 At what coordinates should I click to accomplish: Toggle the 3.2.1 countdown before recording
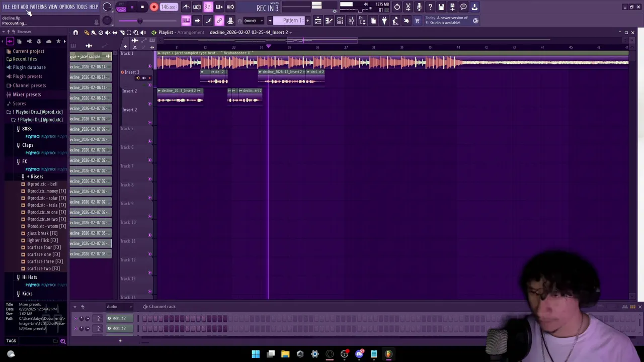point(208,7)
